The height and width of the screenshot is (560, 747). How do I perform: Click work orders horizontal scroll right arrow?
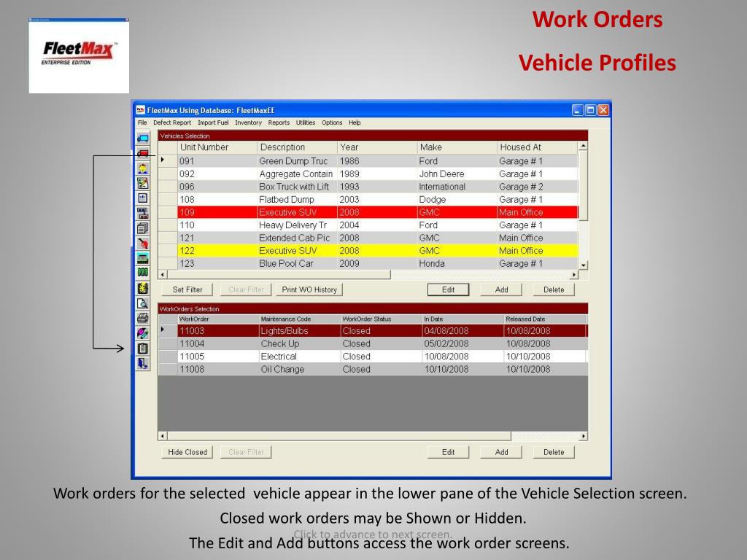pos(583,436)
